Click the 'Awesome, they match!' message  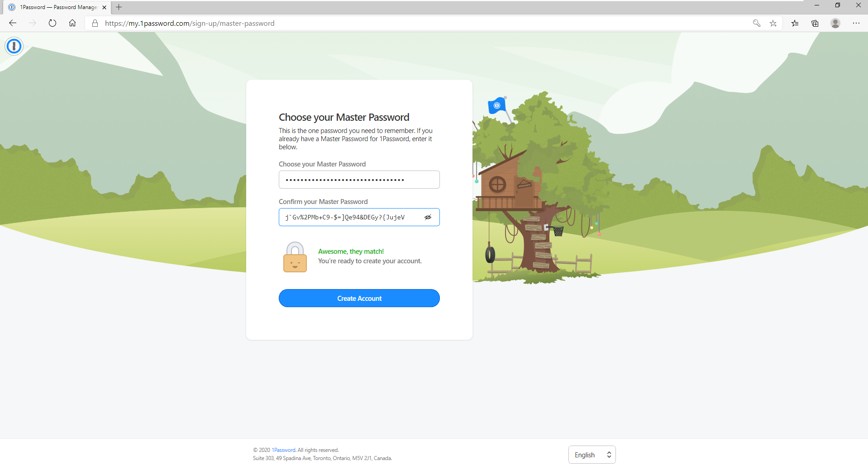point(351,252)
